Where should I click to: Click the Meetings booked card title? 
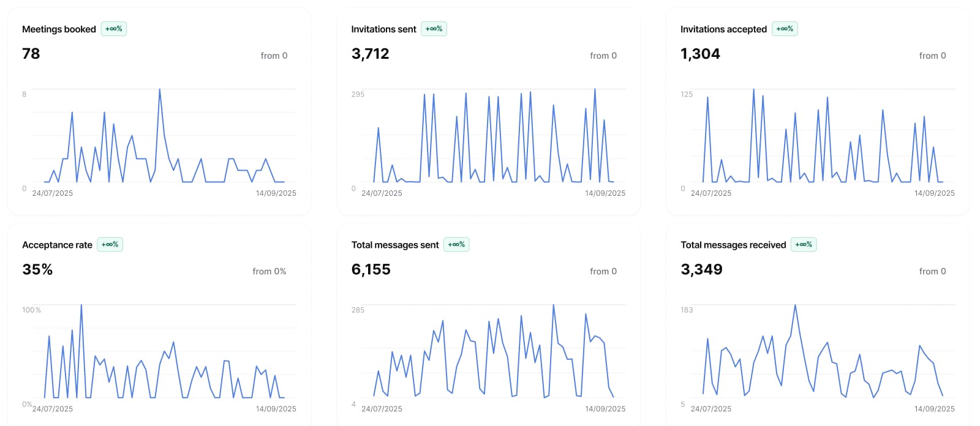59,29
